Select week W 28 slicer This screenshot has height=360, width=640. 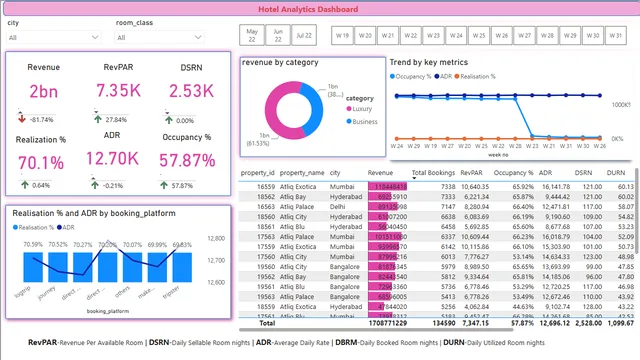547,36
